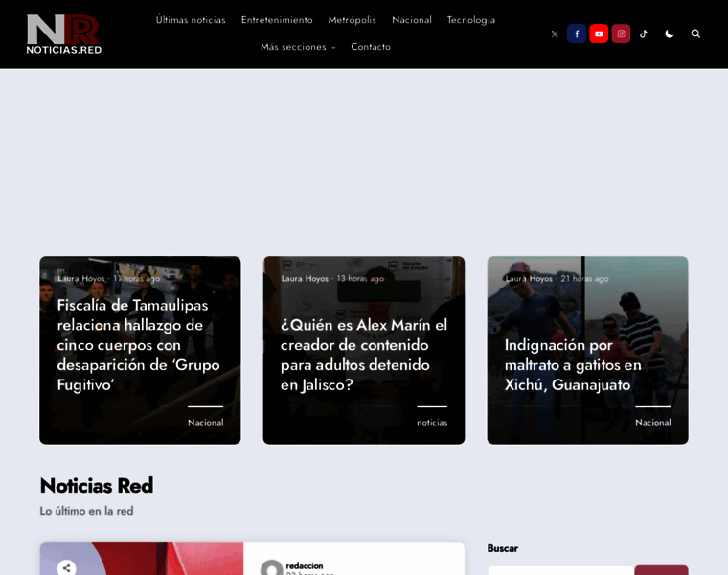Click the red search submit button
The width and height of the screenshot is (728, 575).
coord(661,570)
